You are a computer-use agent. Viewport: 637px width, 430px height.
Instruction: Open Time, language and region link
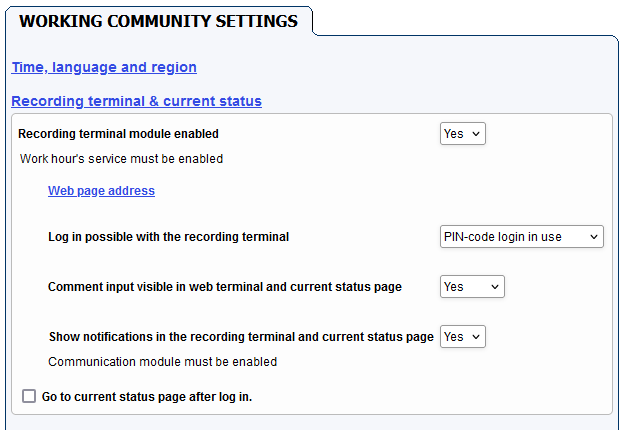click(x=104, y=67)
